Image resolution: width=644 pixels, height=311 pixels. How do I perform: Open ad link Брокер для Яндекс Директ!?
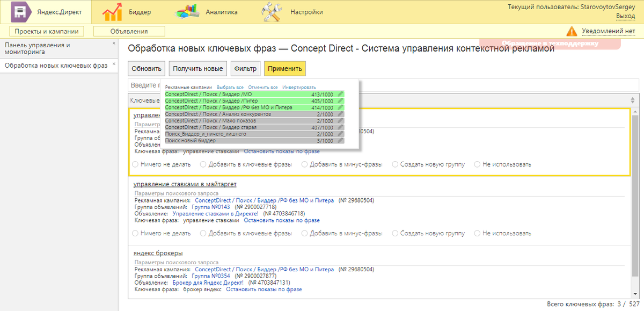[x=208, y=283]
